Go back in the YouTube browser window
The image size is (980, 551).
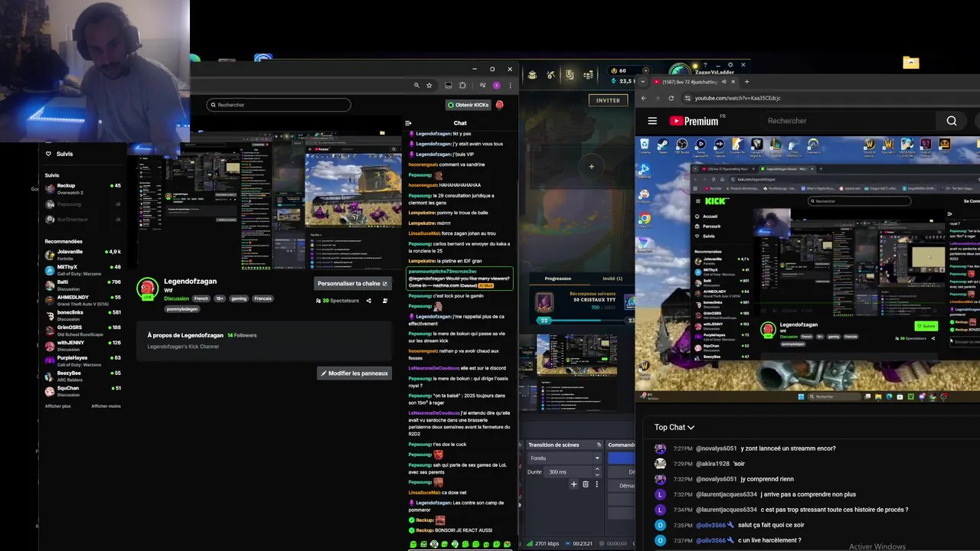pyautogui.click(x=643, y=98)
